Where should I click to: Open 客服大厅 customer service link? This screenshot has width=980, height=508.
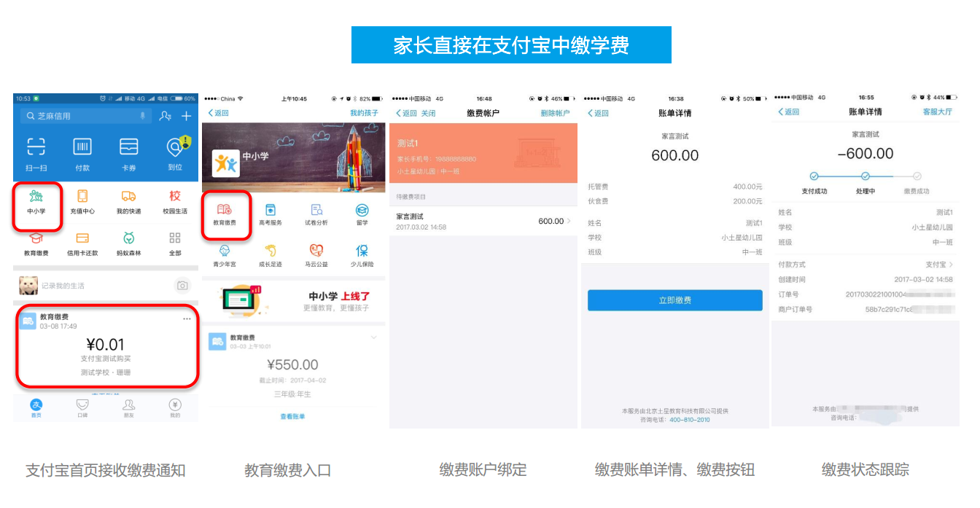coord(938,112)
